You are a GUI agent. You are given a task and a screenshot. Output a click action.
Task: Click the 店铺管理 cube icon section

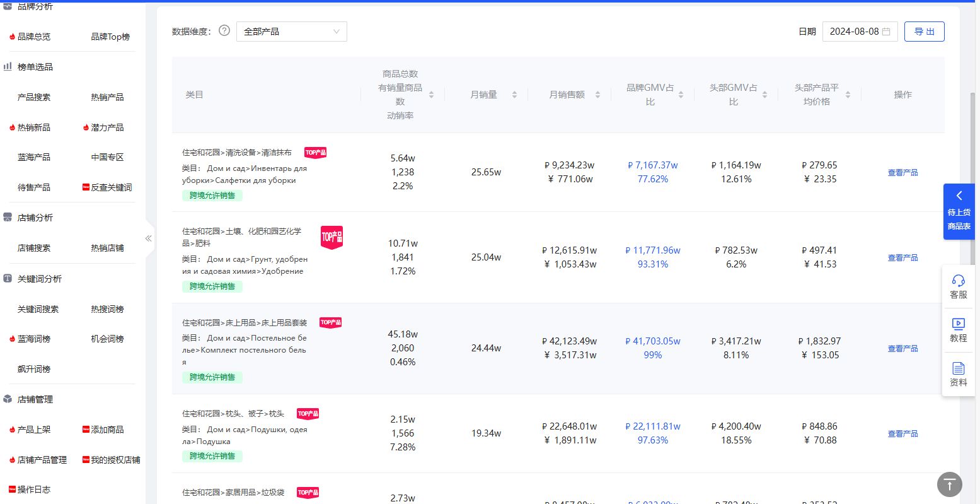point(8,399)
